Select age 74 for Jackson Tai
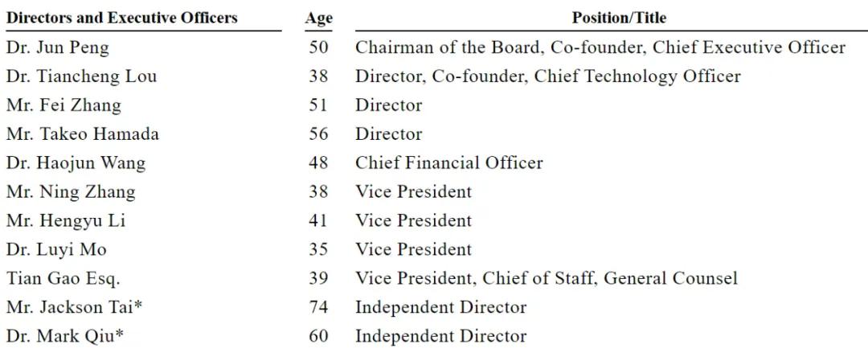This screenshot has height=357, width=868. coord(319,306)
